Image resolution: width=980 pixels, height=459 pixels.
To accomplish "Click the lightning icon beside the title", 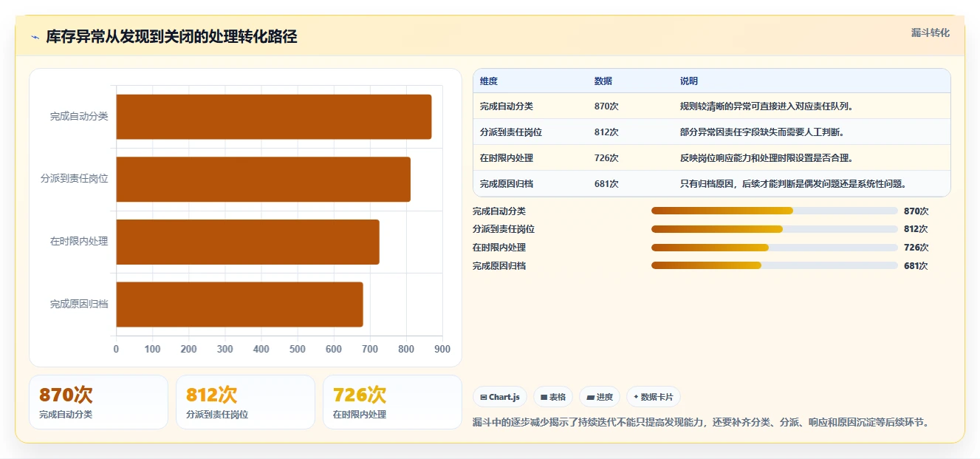I will [35, 37].
